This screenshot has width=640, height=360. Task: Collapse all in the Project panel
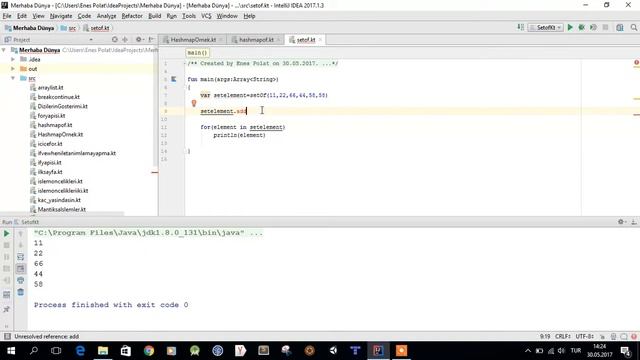pos(125,40)
